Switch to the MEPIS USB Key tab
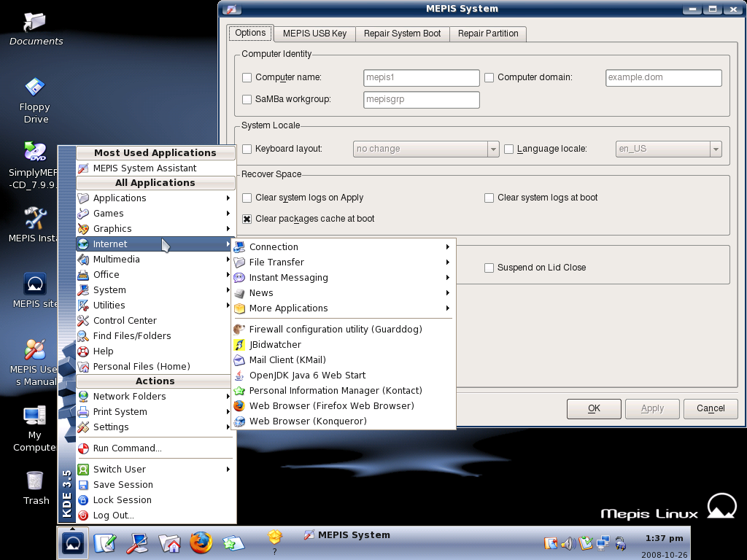This screenshot has width=747, height=560. 314,34
